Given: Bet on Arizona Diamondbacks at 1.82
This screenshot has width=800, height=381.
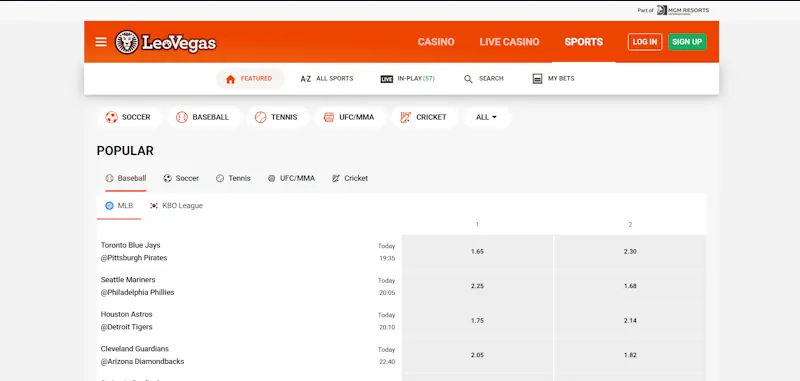Looking at the screenshot, I should [630, 355].
